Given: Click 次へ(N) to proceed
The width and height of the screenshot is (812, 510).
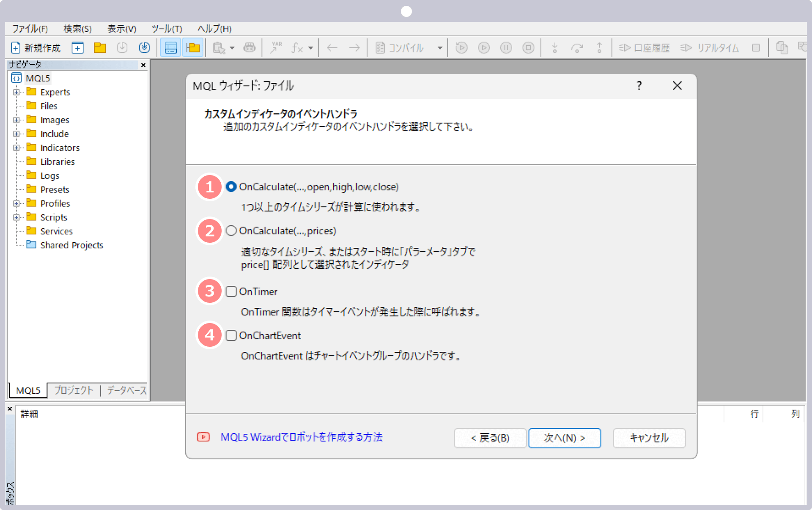Looking at the screenshot, I should pos(564,437).
